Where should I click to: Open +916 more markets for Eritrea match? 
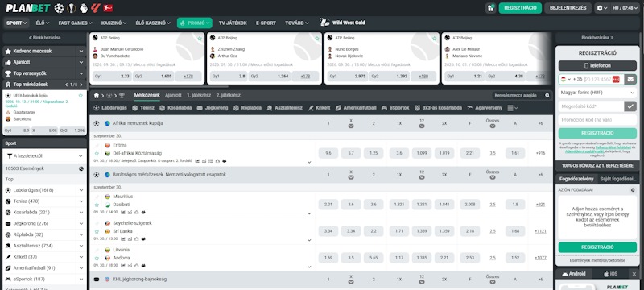point(540,153)
